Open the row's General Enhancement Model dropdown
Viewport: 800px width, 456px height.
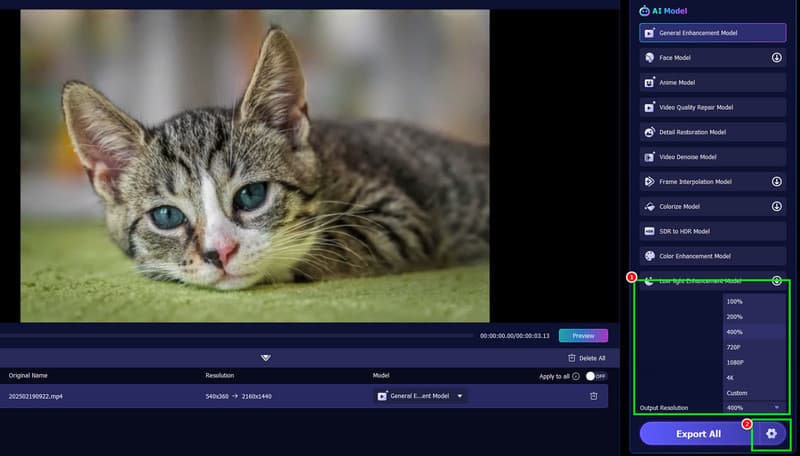click(421, 396)
